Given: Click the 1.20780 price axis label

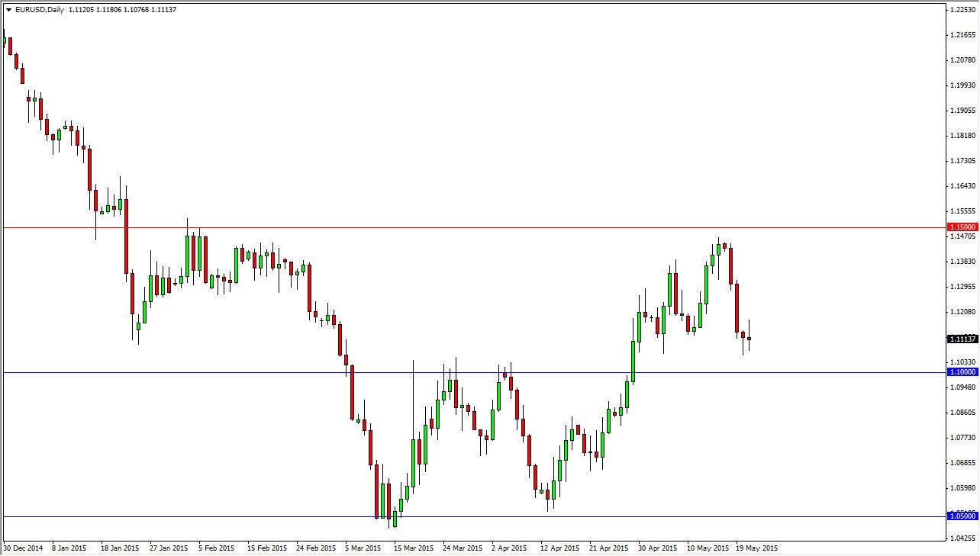Looking at the screenshot, I should coord(963,60).
